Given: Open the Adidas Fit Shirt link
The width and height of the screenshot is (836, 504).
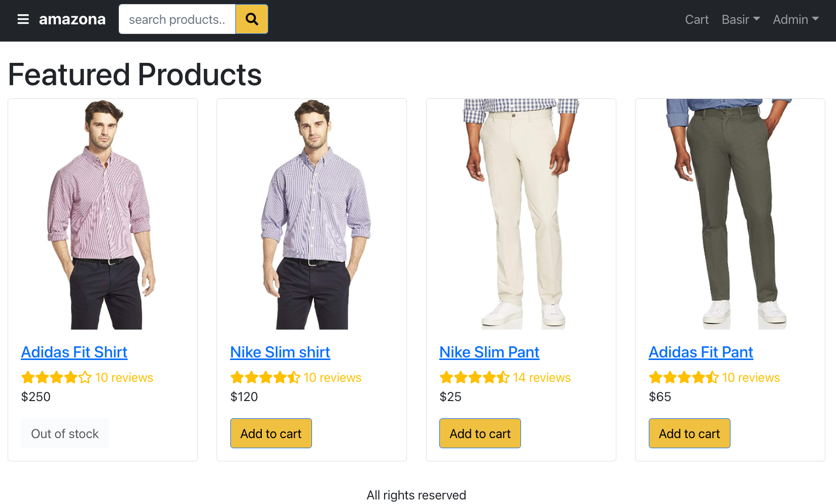Looking at the screenshot, I should [x=74, y=352].
